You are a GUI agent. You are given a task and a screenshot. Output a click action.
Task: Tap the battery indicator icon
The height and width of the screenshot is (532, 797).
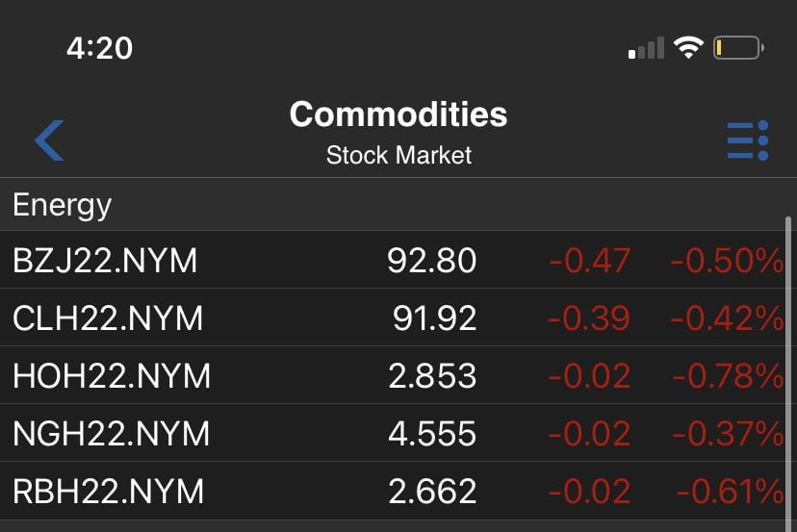[x=738, y=48]
